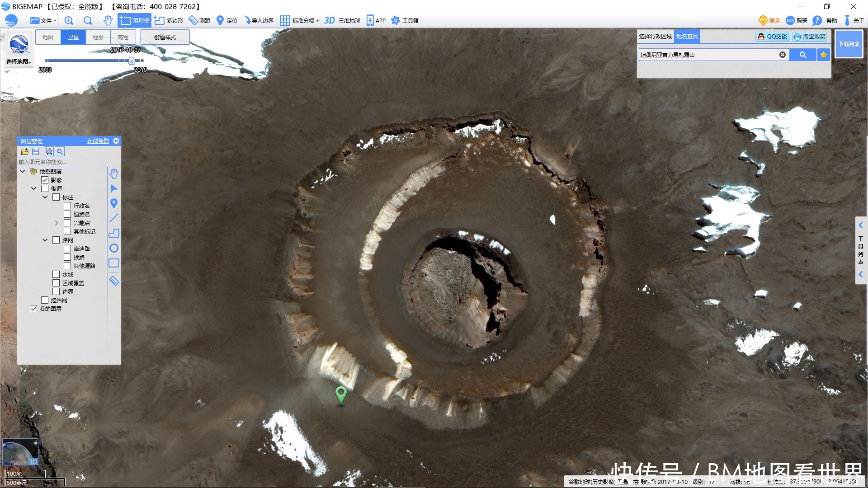The height and width of the screenshot is (488, 868).
Task: Select the arrow pointer tool in layer sidebar
Action: tap(114, 188)
